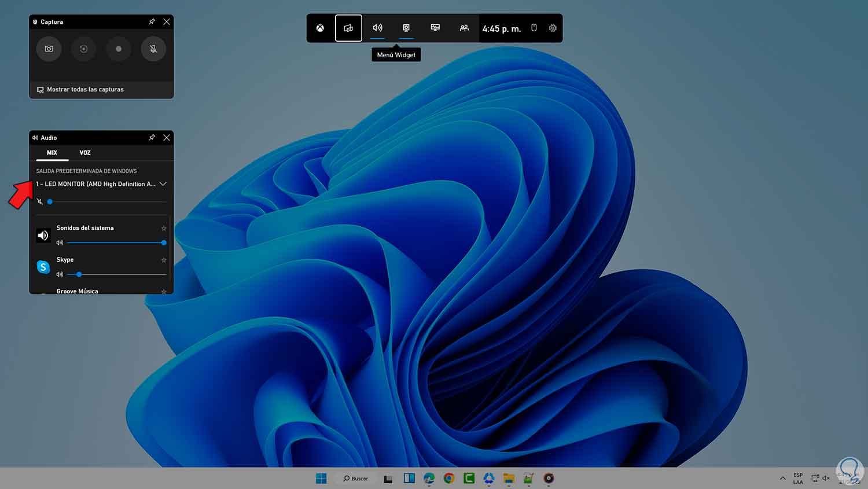
Task: Open the network icon in system tray
Action: pyautogui.click(x=815, y=478)
